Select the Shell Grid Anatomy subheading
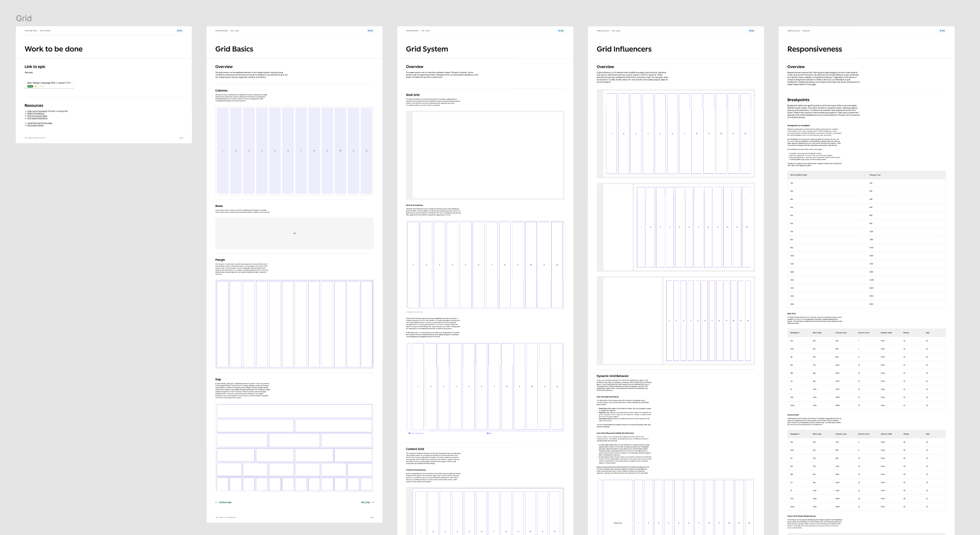This screenshot has height=535, width=980. [x=414, y=205]
